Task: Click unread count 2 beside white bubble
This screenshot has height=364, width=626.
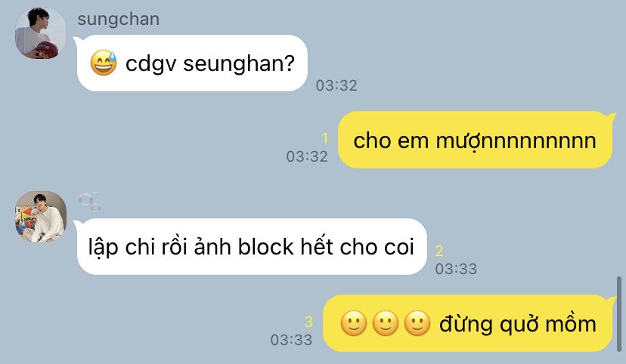Action: coord(439,251)
